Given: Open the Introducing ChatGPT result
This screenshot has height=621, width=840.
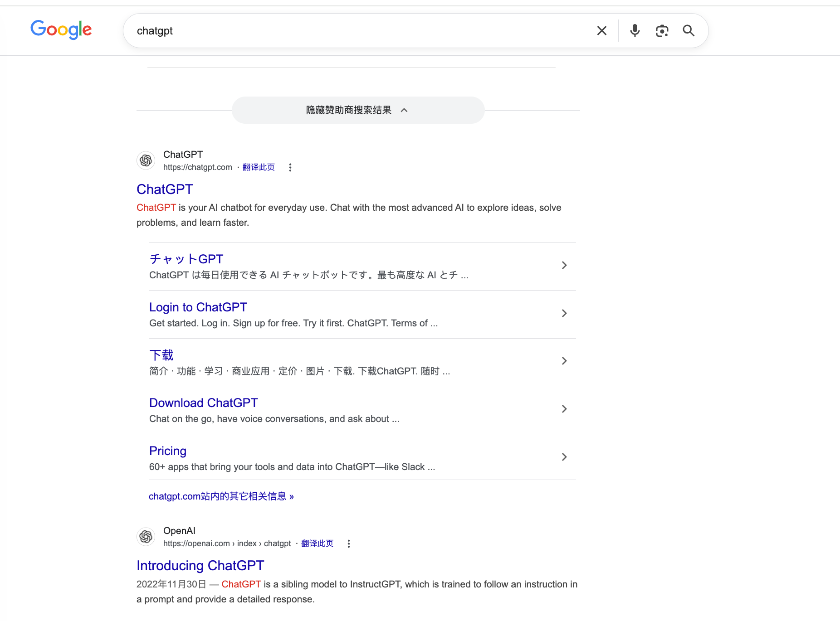Looking at the screenshot, I should point(200,565).
